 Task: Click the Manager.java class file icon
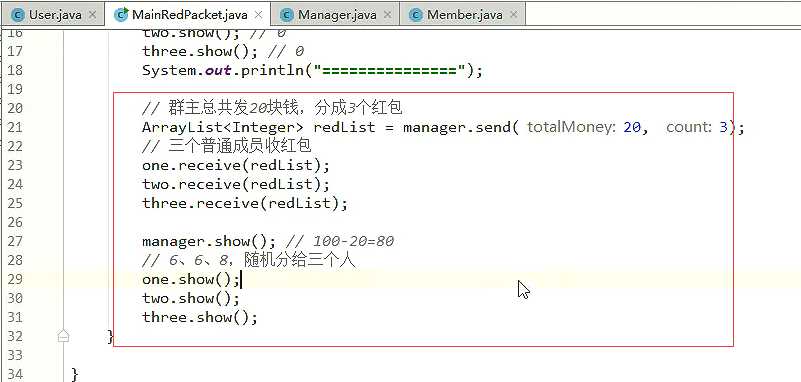coord(288,15)
